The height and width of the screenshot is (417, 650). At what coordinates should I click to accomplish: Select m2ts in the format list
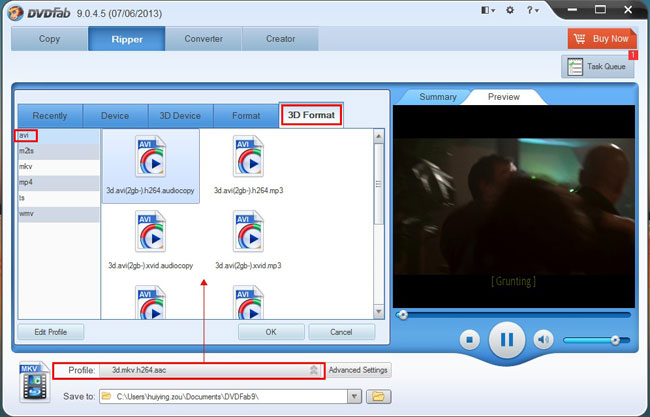pos(58,151)
